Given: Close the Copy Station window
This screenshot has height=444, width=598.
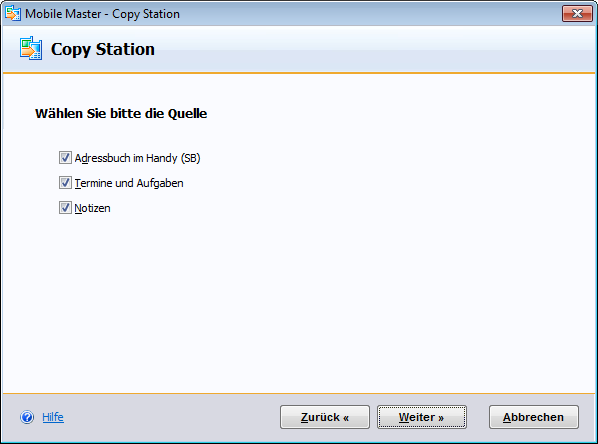Looking at the screenshot, I should 577,14.
